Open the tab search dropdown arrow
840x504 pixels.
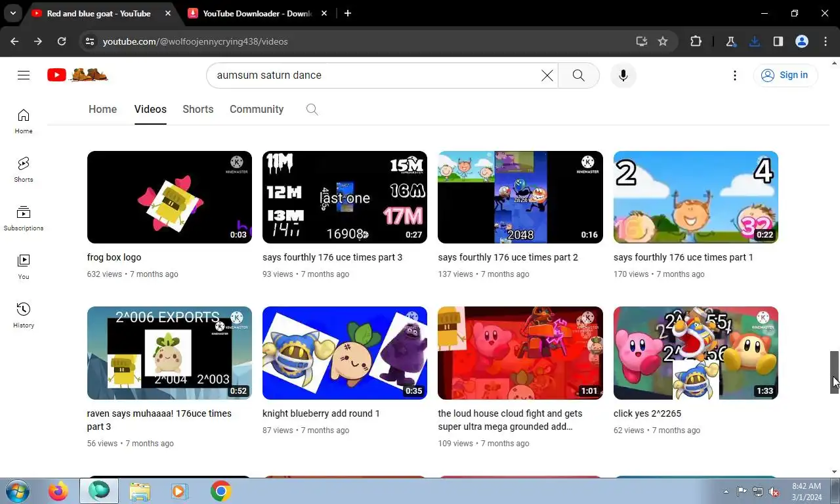tap(12, 13)
